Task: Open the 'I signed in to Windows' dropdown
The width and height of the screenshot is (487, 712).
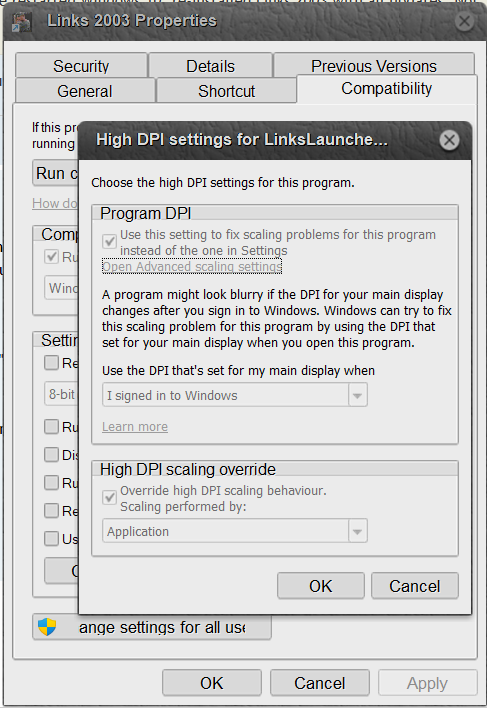Action: click(x=235, y=395)
